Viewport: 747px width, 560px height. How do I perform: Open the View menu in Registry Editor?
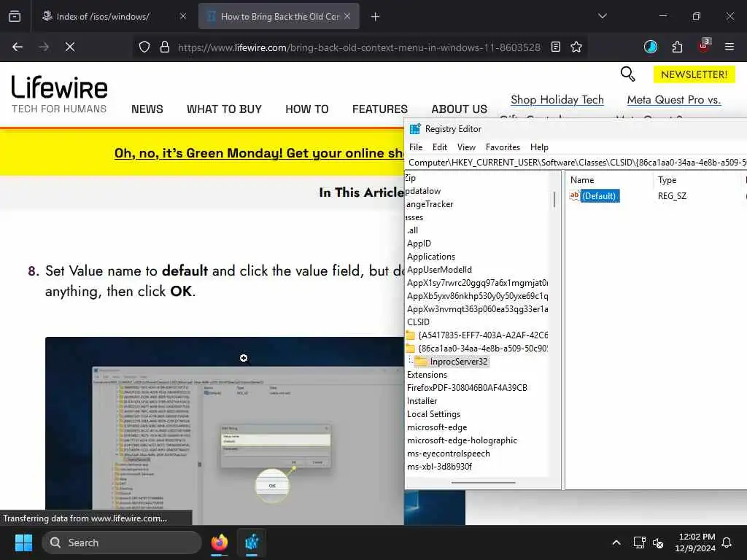click(x=466, y=147)
